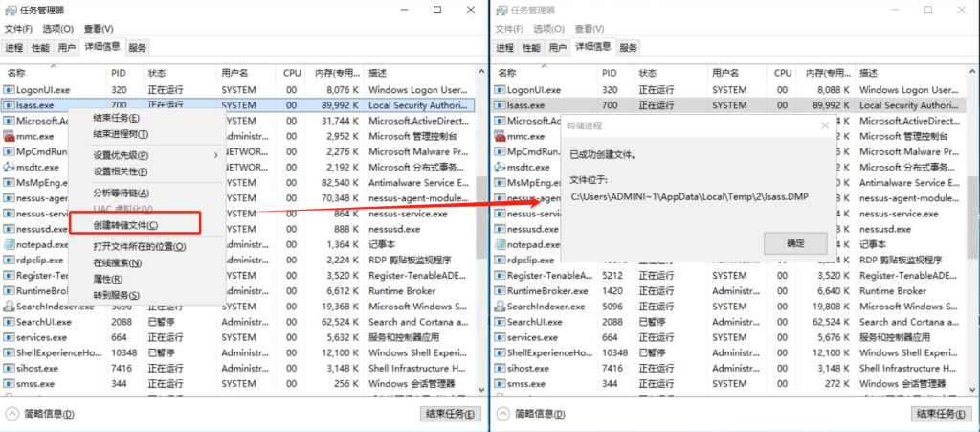Select mmc.exe icon in right window
Screen dimensions: 980x432
coord(500,136)
